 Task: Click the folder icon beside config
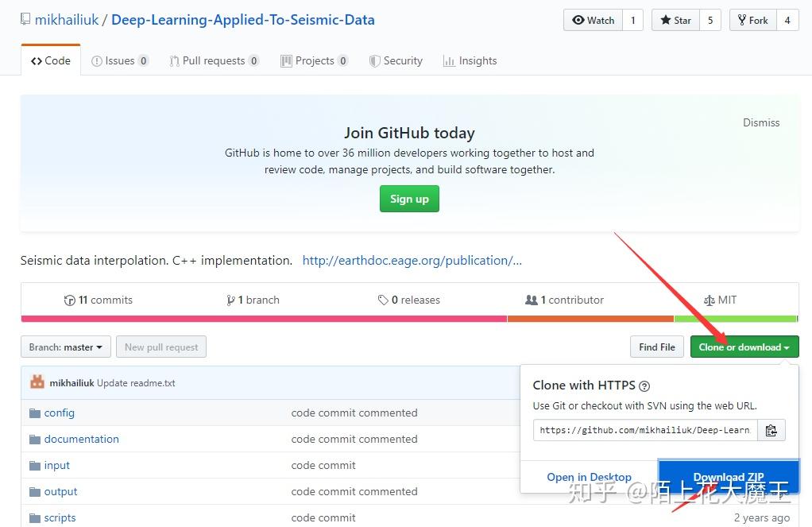36,413
